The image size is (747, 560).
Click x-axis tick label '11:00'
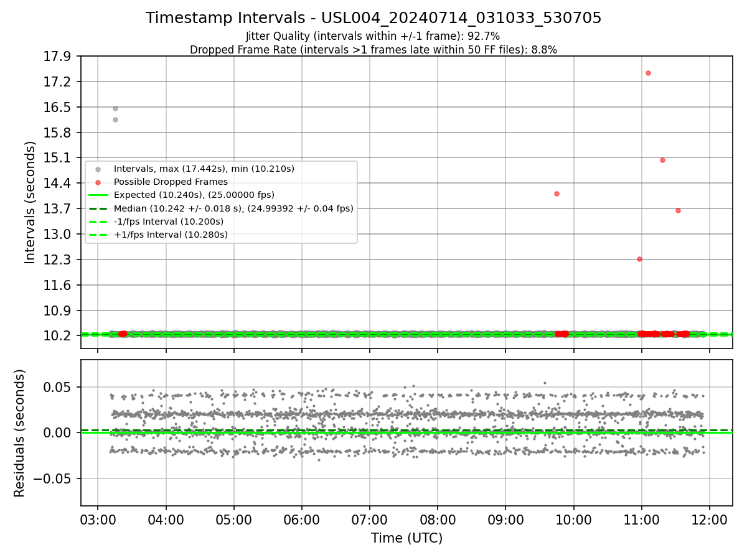[642, 519]
